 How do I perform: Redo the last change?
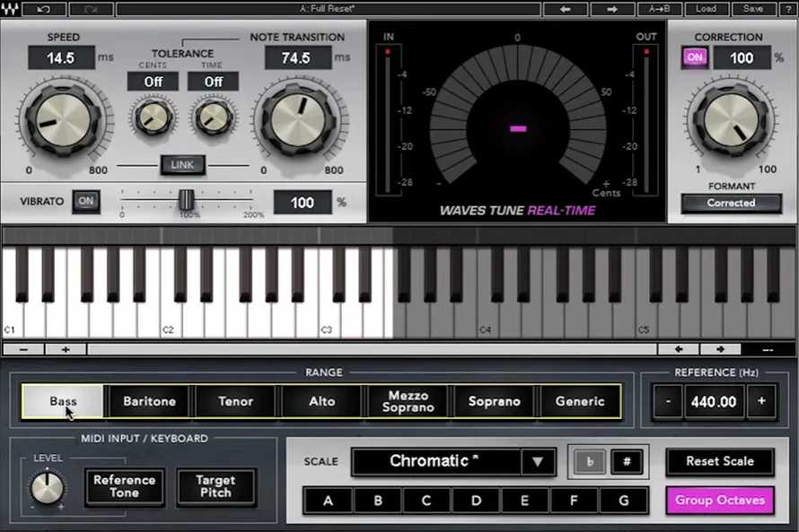[92, 9]
